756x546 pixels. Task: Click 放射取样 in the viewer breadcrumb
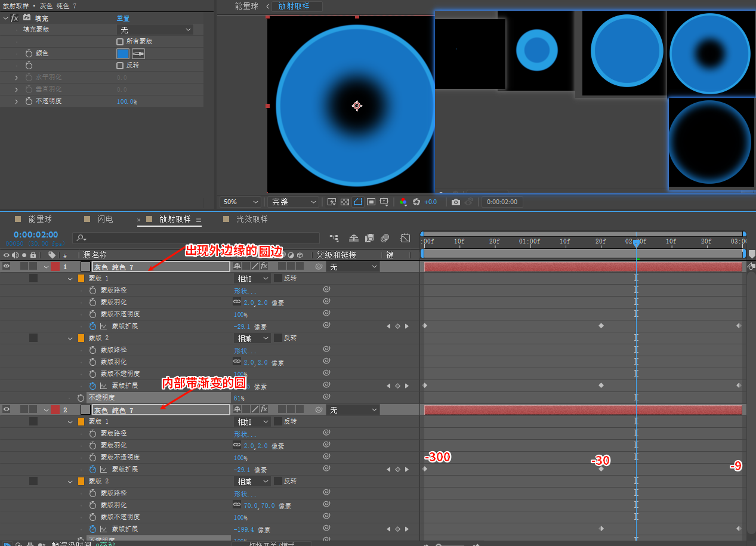pyautogui.click(x=294, y=6)
